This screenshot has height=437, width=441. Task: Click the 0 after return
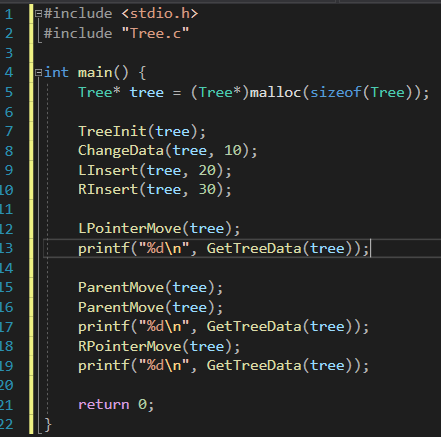(x=142, y=404)
